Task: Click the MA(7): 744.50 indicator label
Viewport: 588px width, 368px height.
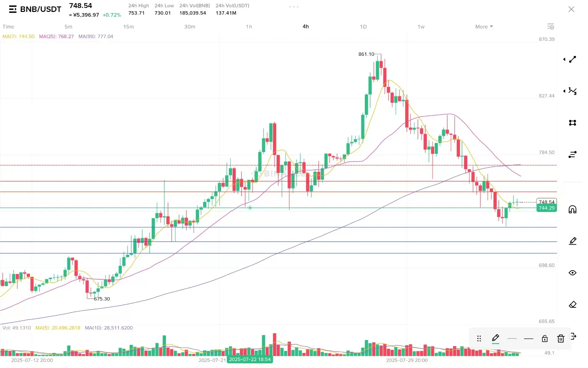Action: coord(18,36)
